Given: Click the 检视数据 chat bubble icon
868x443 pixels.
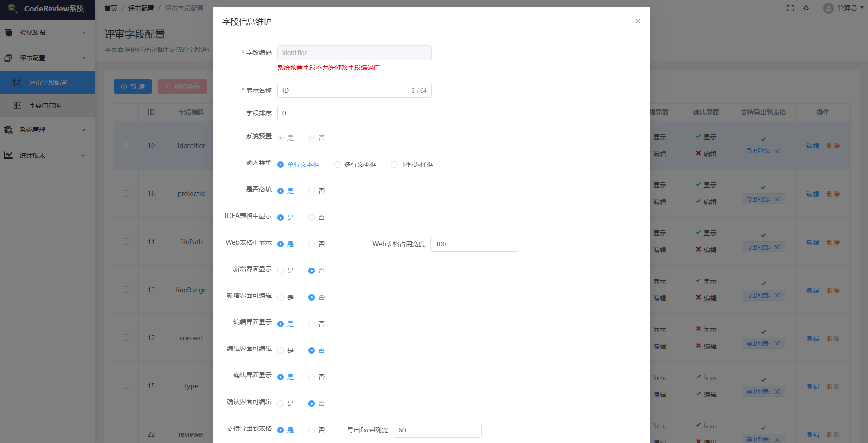Looking at the screenshot, I should click(x=8, y=33).
